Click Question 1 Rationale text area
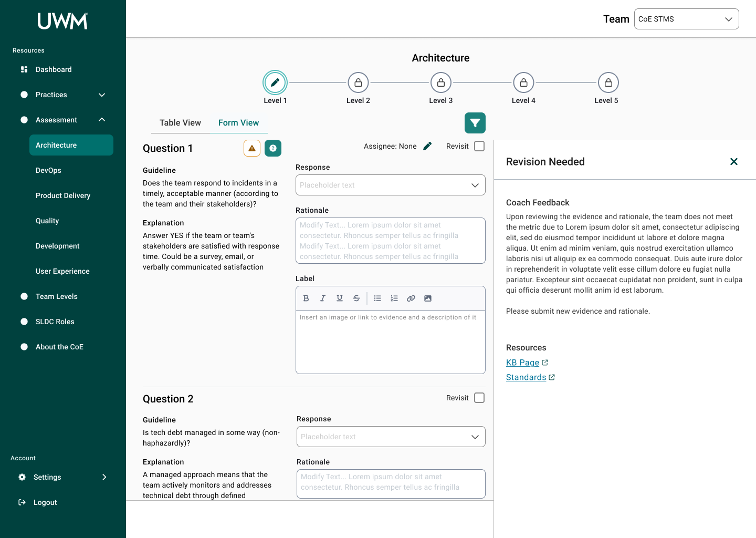The width and height of the screenshot is (756, 538). click(391, 241)
